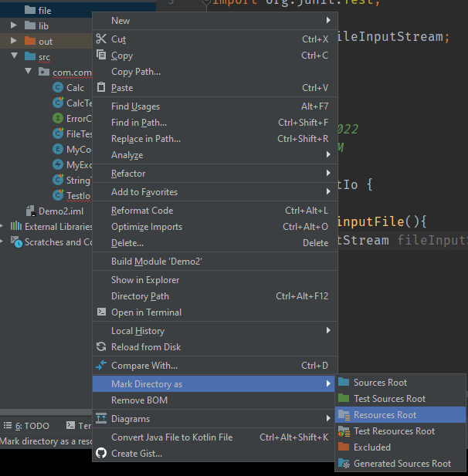Image resolution: width=468 pixels, height=476 pixels.
Task: Click the project panel horizontal scrollbar
Action: pyautogui.click(x=46, y=412)
